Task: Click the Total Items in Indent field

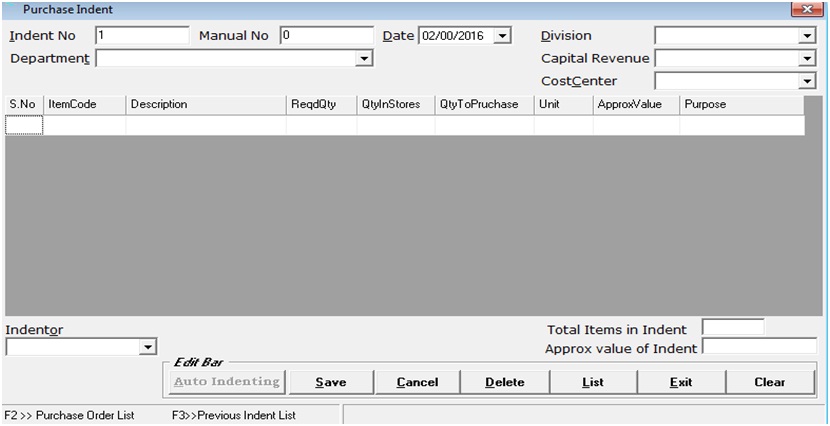Action: (732, 327)
